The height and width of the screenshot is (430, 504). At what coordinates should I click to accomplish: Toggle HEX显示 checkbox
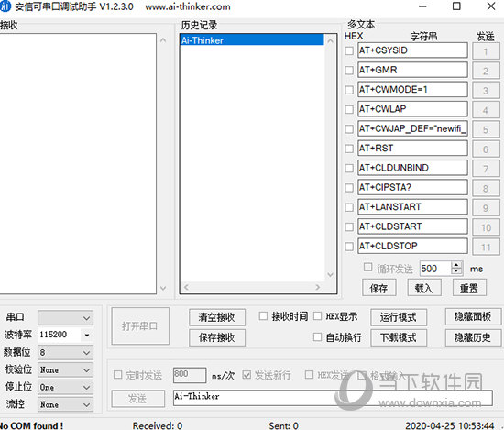[x=317, y=316]
